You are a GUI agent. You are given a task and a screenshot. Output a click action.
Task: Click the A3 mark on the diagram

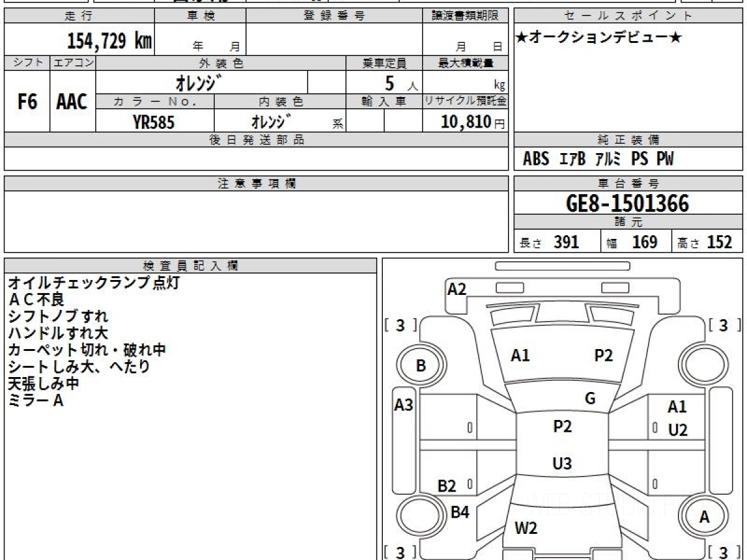pyautogui.click(x=404, y=405)
